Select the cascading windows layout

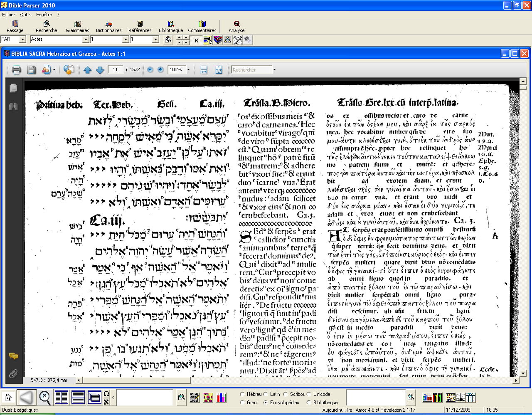click(x=94, y=398)
